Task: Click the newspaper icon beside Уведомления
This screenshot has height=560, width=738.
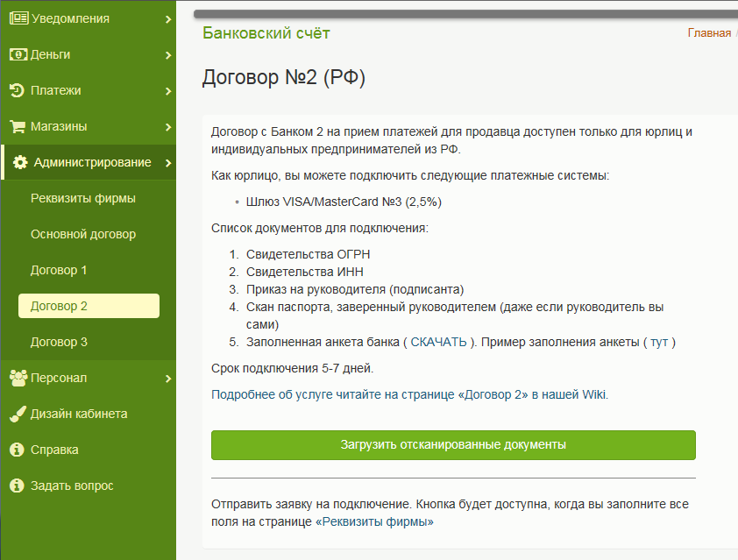Action: [x=18, y=18]
